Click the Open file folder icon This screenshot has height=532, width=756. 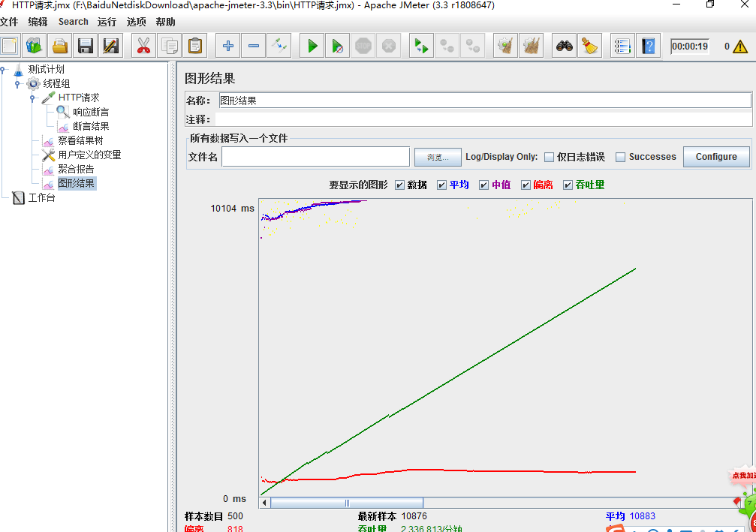60,47
